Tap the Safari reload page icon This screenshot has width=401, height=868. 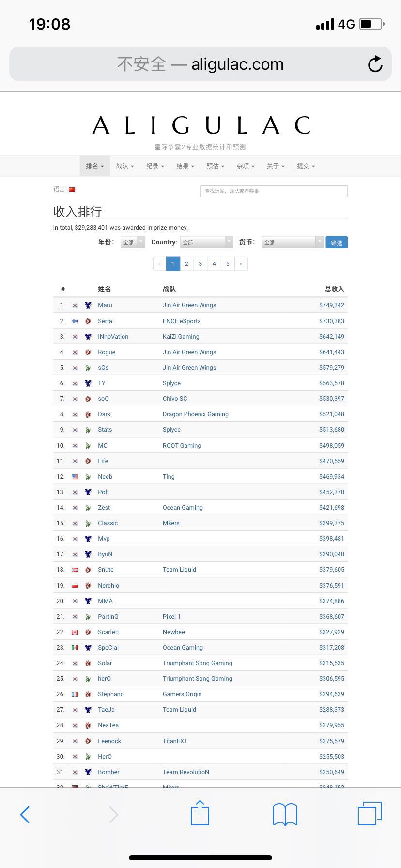(x=375, y=64)
